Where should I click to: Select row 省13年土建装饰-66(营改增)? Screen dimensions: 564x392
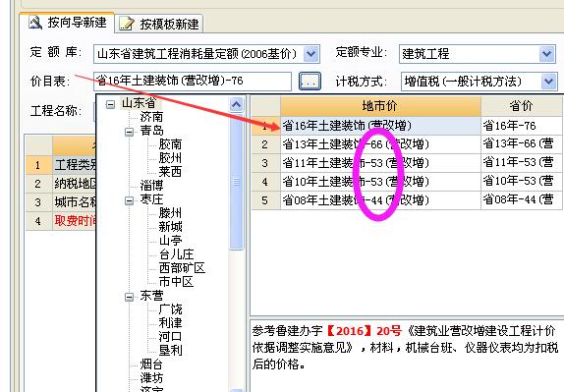(380, 144)
